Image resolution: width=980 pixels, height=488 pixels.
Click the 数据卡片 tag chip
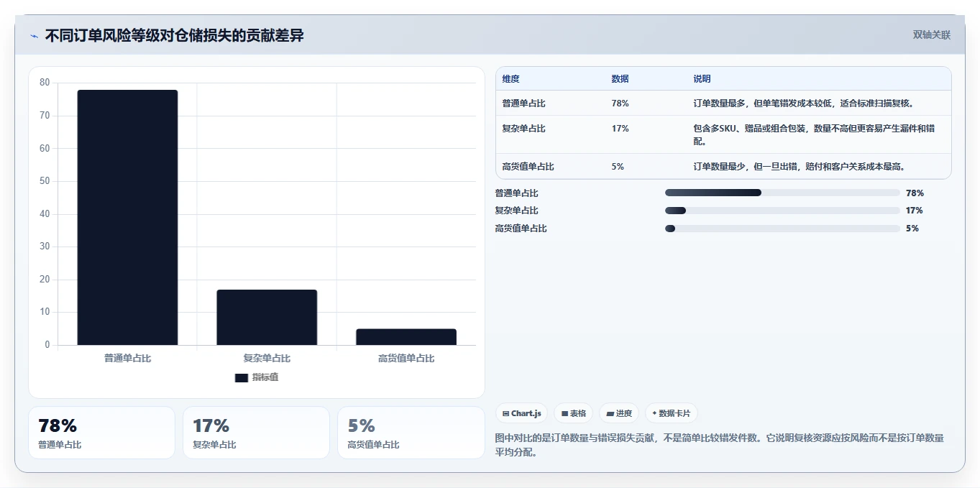pos(671,413)
